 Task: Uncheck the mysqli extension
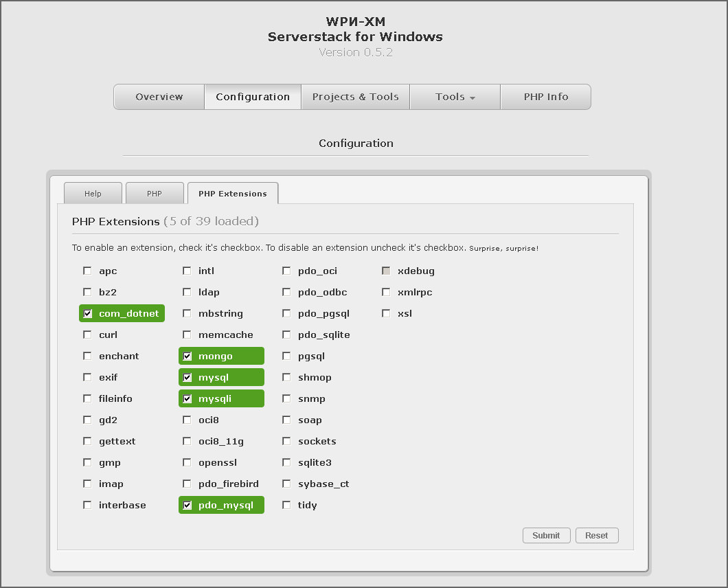187,398
